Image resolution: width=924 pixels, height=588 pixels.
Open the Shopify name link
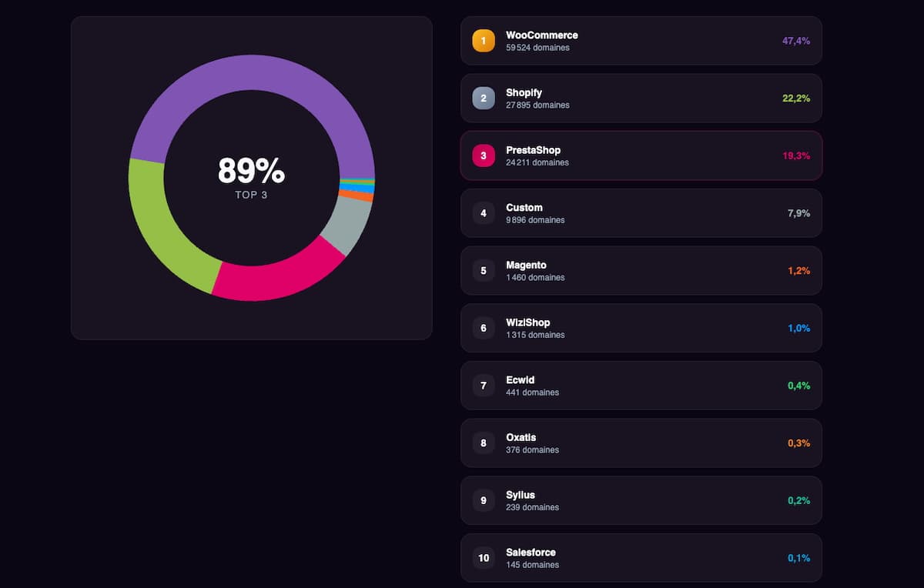[524, 92]
